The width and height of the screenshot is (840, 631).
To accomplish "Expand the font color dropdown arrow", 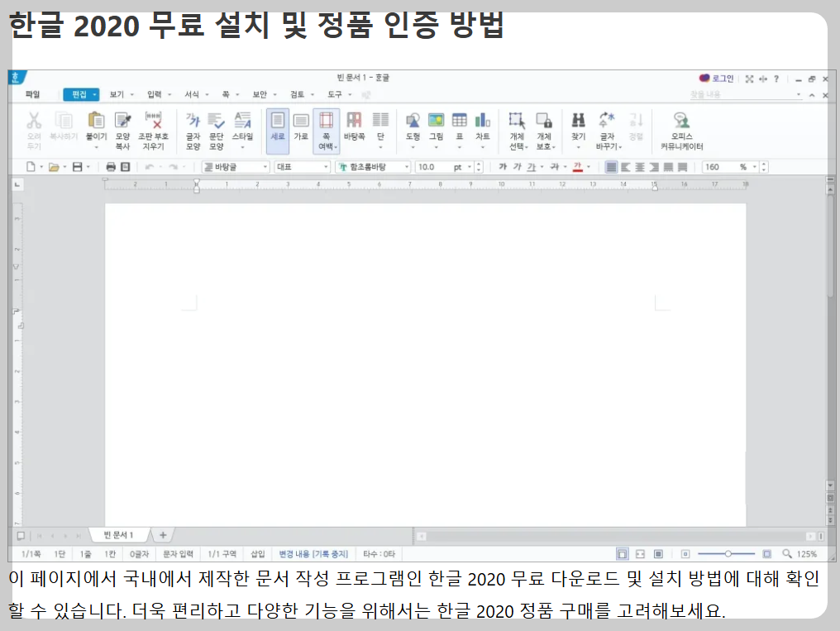I will point(589,167).
